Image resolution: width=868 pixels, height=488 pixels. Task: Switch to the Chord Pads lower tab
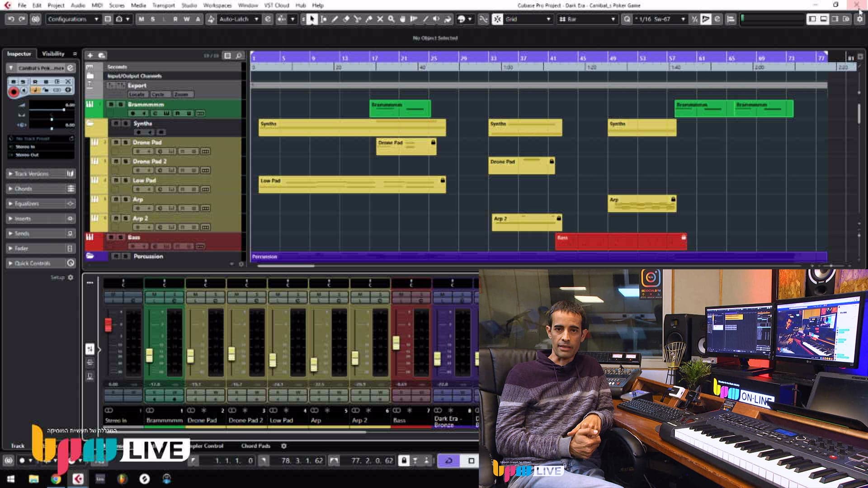click(x=255, y=446)
